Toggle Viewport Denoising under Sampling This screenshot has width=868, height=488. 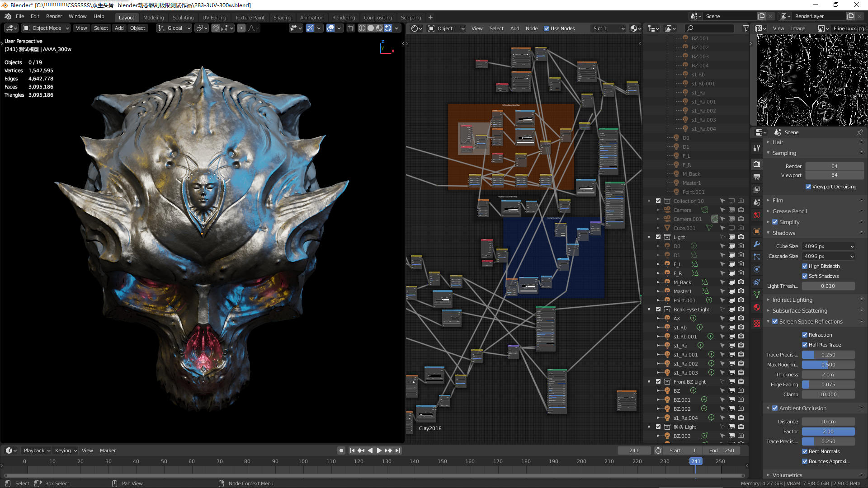click(809, 187)
